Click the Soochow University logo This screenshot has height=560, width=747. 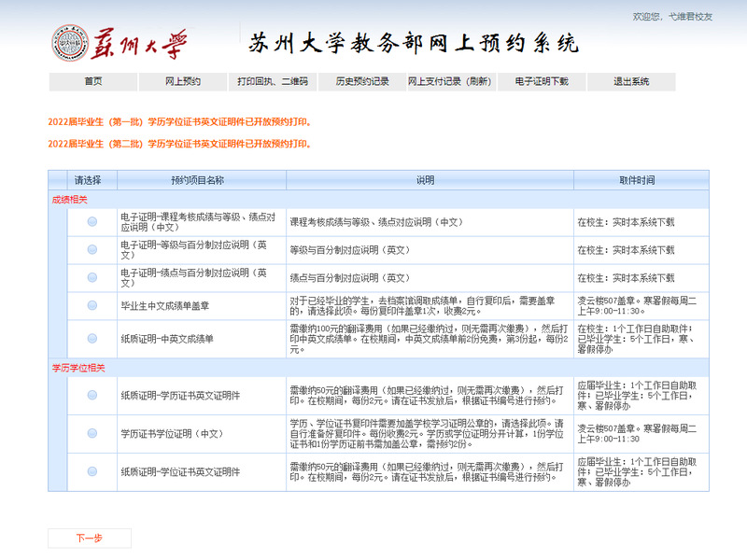[x=120, y=42]
